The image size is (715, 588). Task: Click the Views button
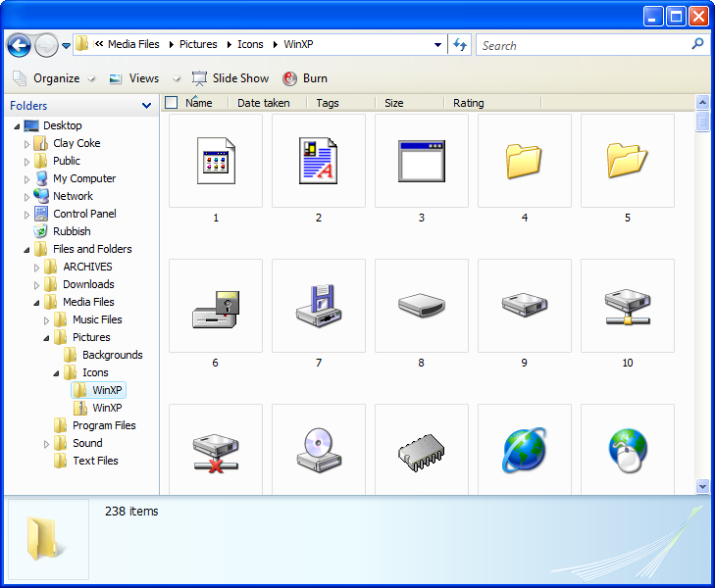134,78
